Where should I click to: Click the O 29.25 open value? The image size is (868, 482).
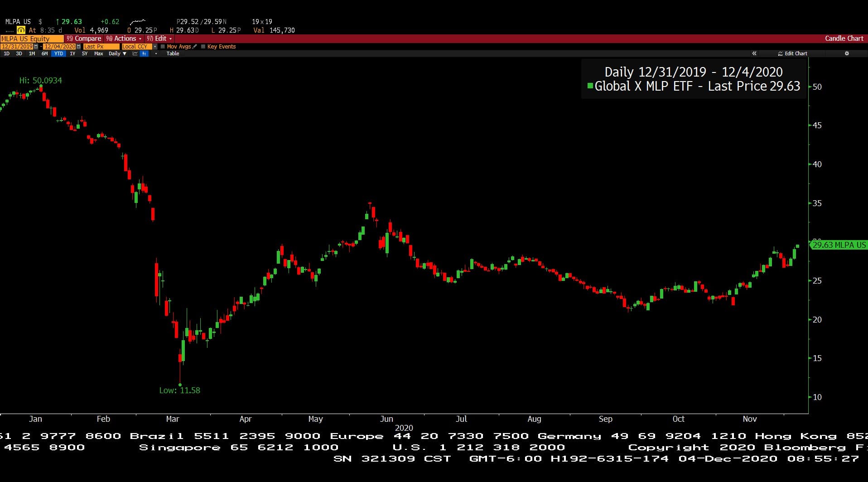142,30
